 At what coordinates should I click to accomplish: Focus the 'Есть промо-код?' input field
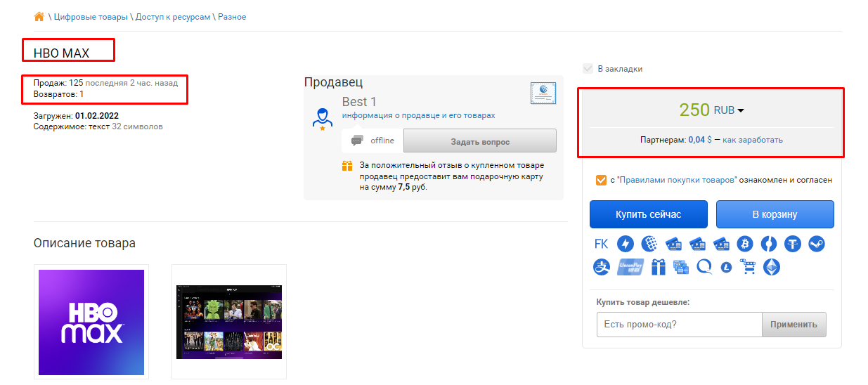tap(680, 325)
